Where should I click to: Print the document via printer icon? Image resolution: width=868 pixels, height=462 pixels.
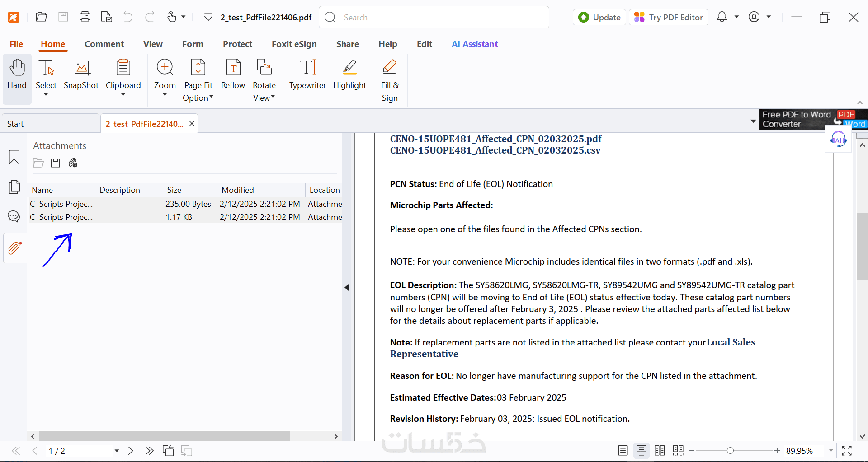coord(85,17)
